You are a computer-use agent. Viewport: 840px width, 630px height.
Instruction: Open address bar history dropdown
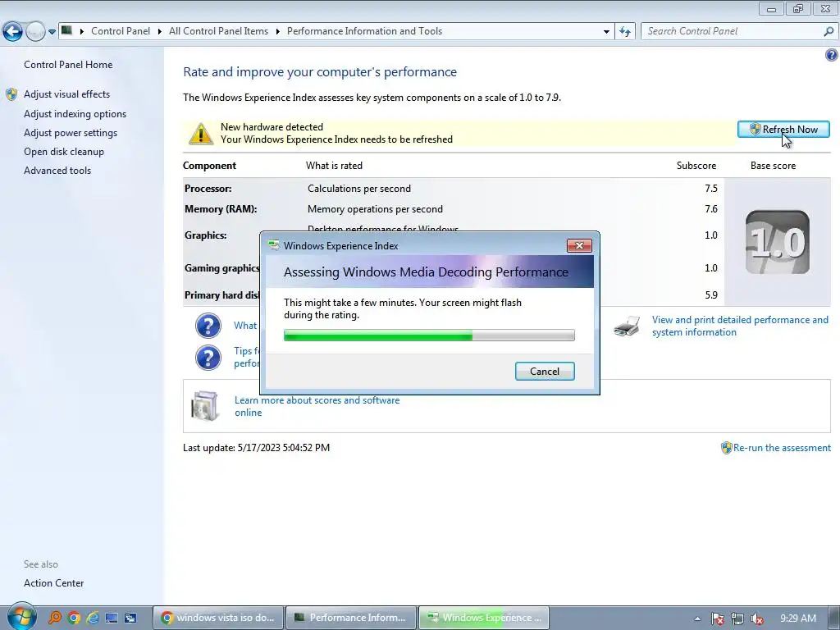coord(606,32)
